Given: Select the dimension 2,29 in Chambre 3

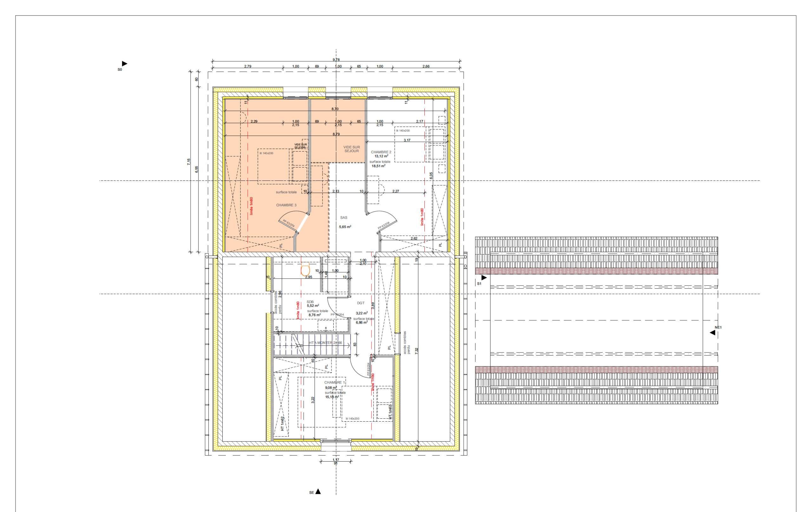Looking at the screenshot, I should click(x=254, y=121).
